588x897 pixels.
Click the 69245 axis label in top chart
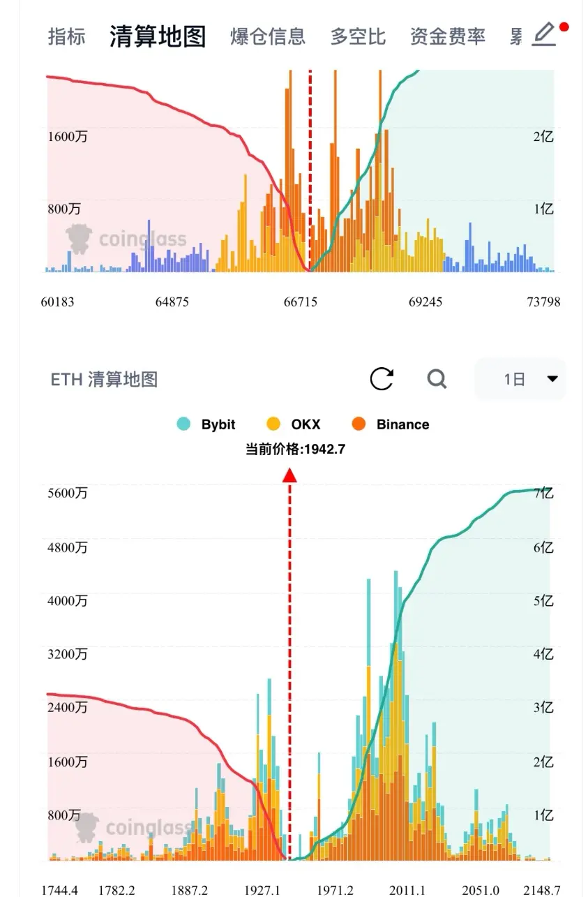coord(425,302)
